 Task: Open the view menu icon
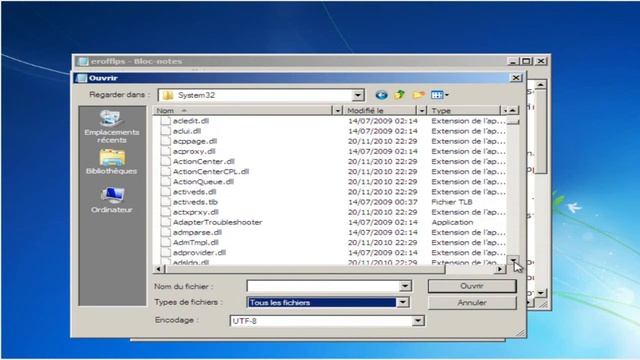(437, 95)
